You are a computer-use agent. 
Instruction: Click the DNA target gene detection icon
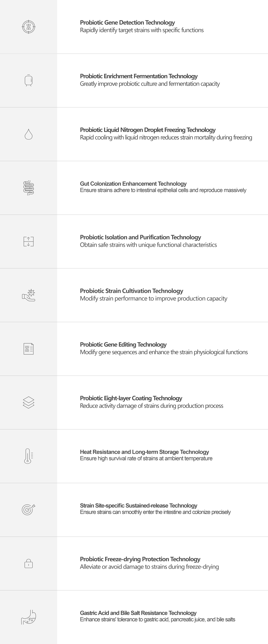pyautogui.click(x=28, y=27)
